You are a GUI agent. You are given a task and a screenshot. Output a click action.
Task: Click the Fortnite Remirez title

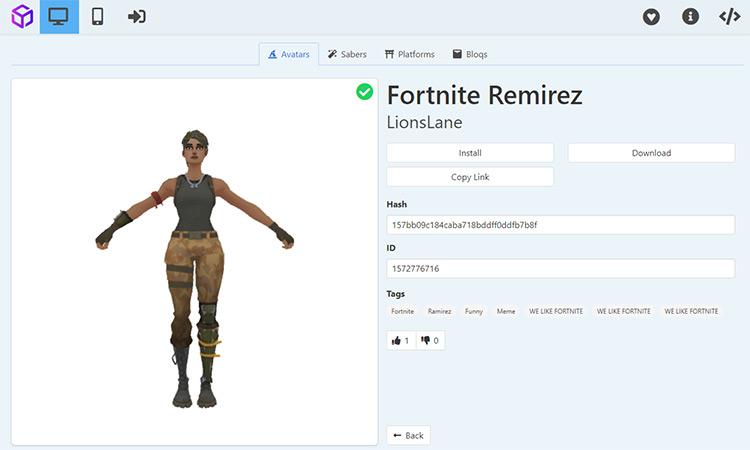click(x=485, y=95)
